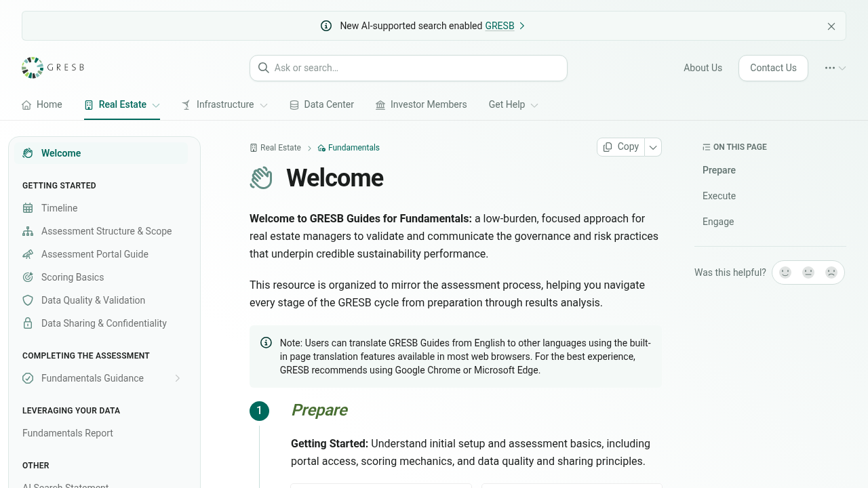The image size is (868, 488).
Task: Click the Scoring Basics target icon
Action: click(x=28, y=277)
